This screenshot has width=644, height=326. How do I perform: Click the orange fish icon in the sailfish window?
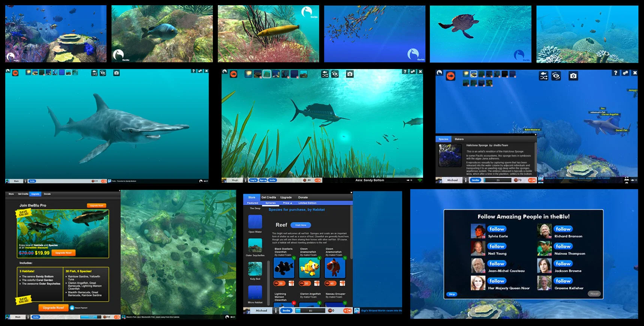point(233,74)
